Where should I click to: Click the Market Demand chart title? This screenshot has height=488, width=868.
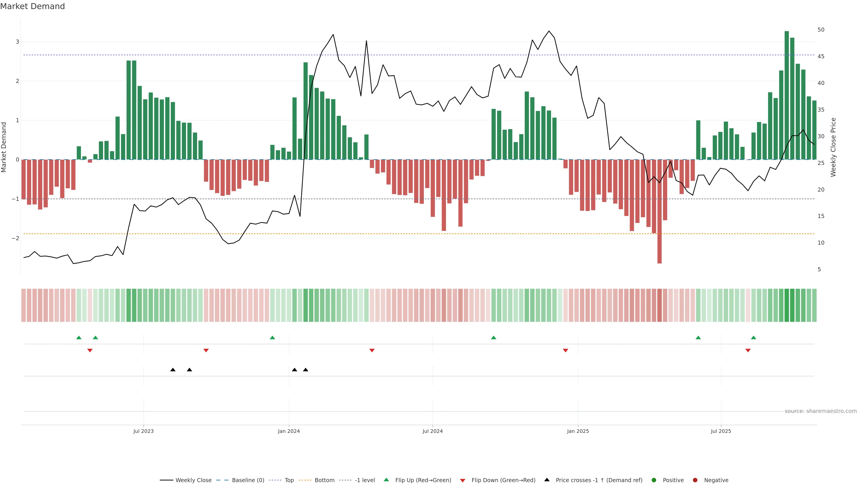(32, 6)
